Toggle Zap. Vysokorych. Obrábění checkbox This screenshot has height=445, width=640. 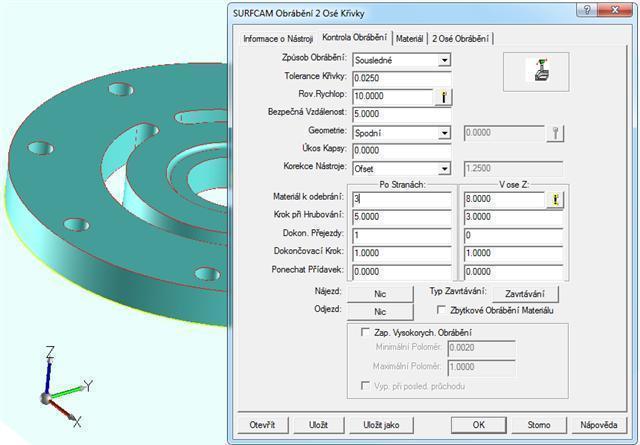(x=364, y=332)
